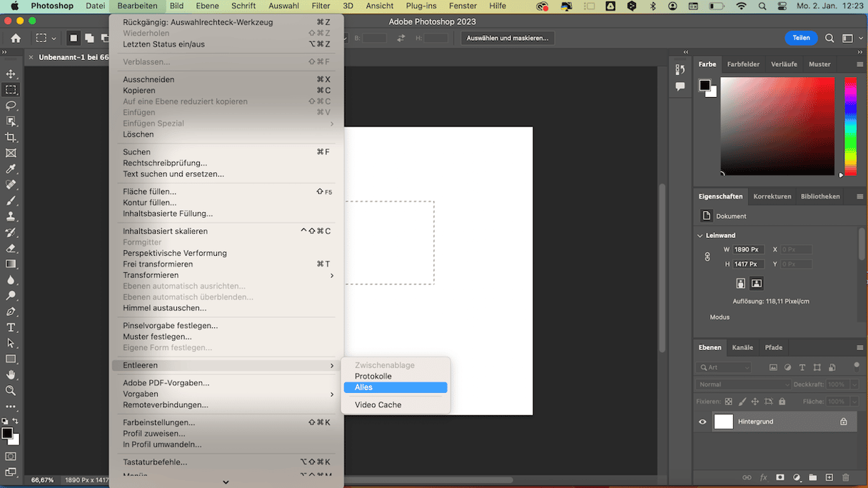Image resolution: width=868 pixels, height=488 pixels.
Task: Select the Frame tool
Action: [11, 153]
